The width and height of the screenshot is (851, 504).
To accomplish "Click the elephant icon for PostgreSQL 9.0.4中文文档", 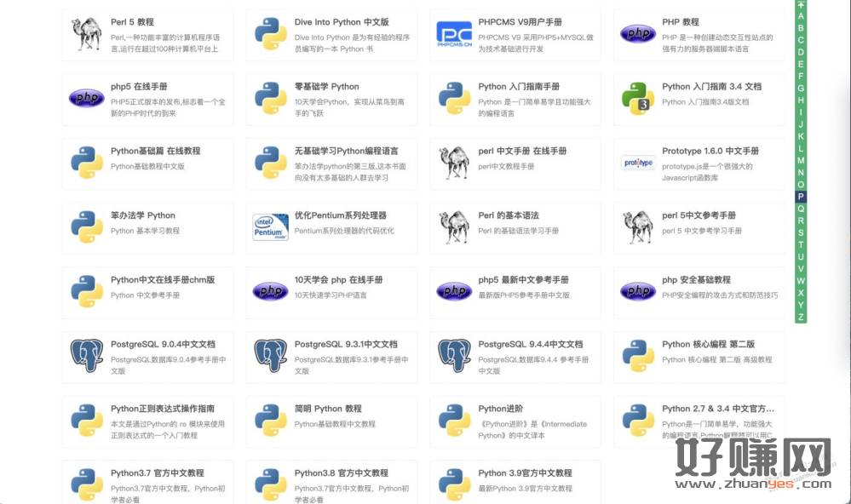I will tap(87, 356).
